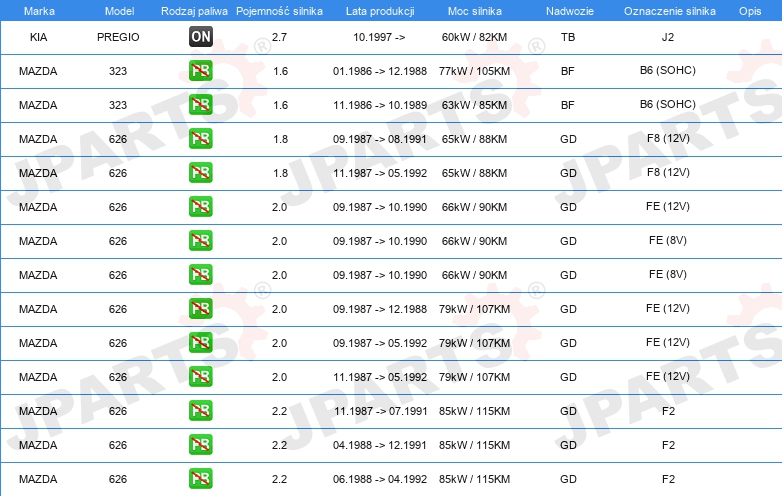Select the 09.1987 -> 08.1991 date cell
The width and height of the screenshot is (782, 496).
[x=380, y=139]
